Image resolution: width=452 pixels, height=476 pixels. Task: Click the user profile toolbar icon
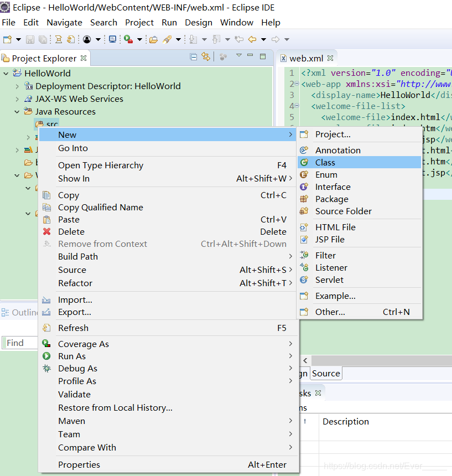click(x=87, y=39)
